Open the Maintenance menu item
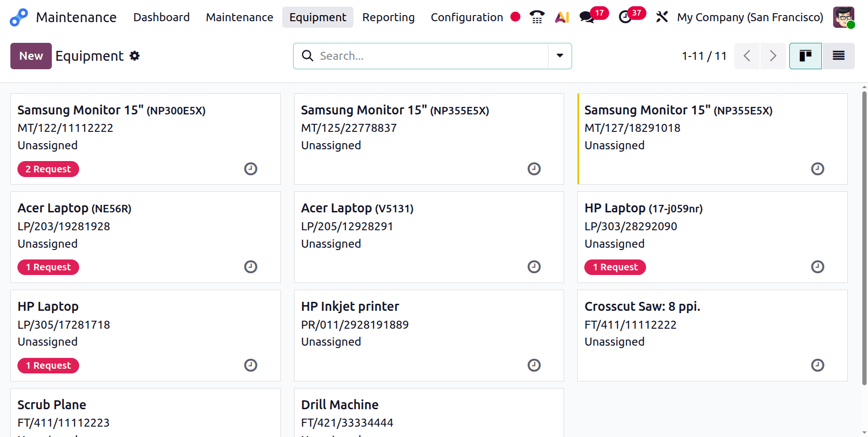Viewport: 868px width, 437px height. [239, 17]
